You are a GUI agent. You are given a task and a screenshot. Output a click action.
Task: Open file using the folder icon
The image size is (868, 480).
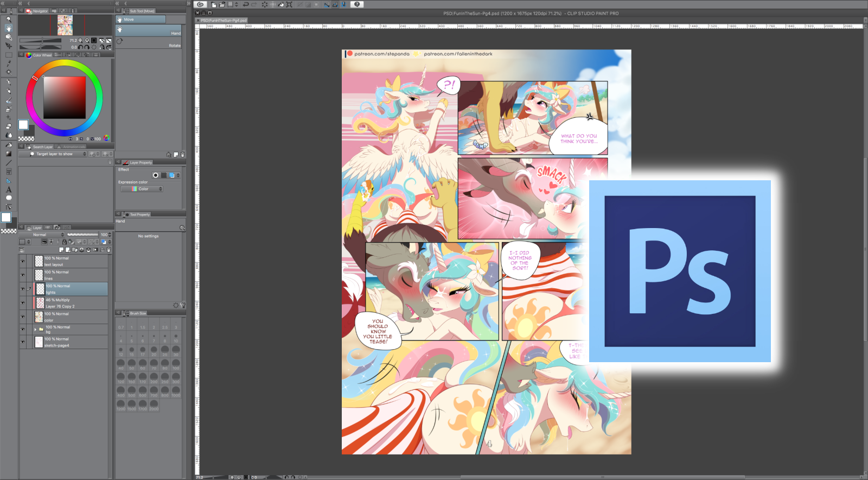click(x=222, y=4)
